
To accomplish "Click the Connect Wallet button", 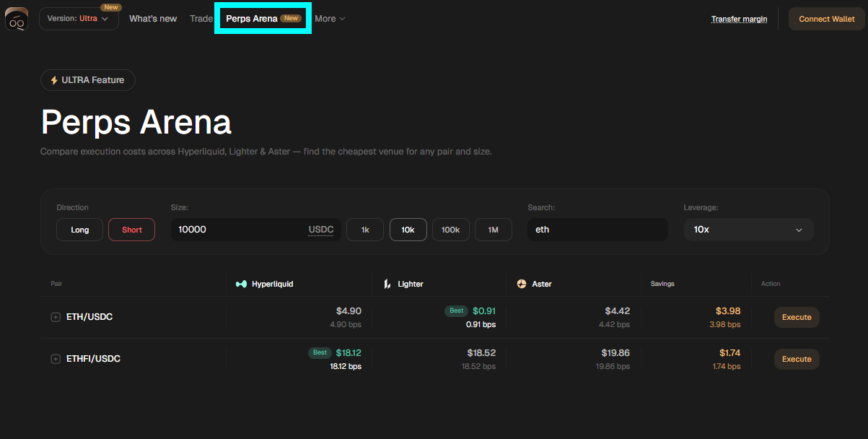I will coord(826,19).
